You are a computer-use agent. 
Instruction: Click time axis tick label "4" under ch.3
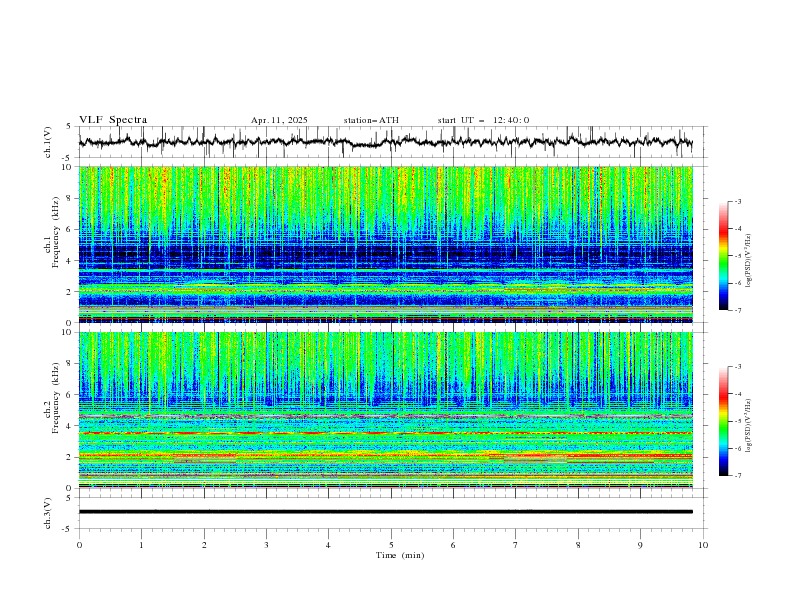[328, 545]
